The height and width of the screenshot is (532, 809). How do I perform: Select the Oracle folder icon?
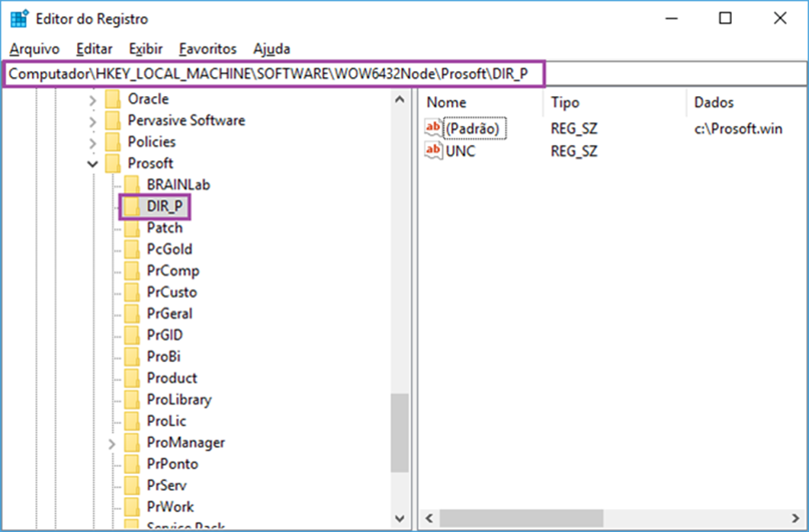click(x=113, y=99)
